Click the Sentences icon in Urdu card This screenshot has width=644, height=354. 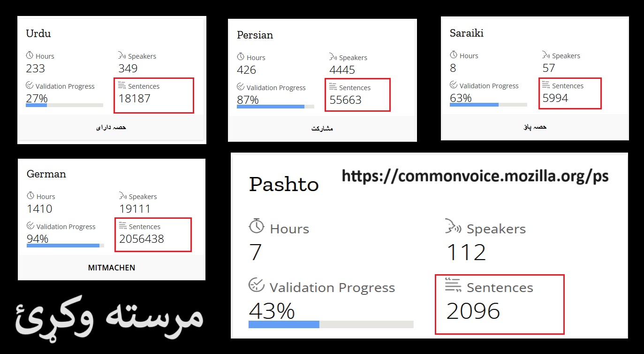tap(121, 85)
